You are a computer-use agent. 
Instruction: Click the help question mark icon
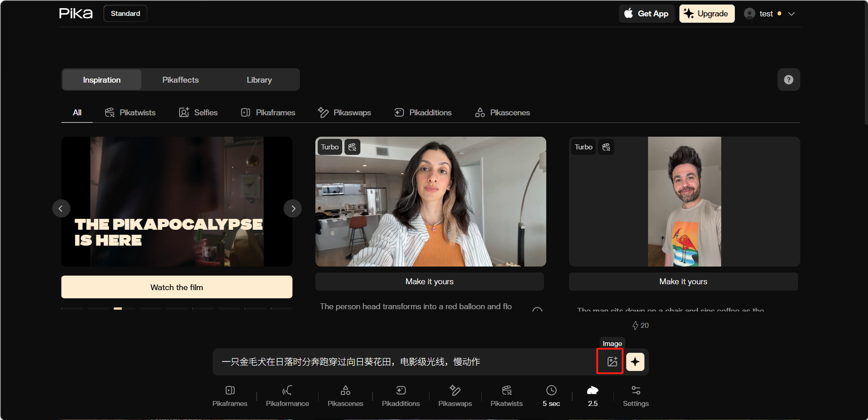pos(788,80)
